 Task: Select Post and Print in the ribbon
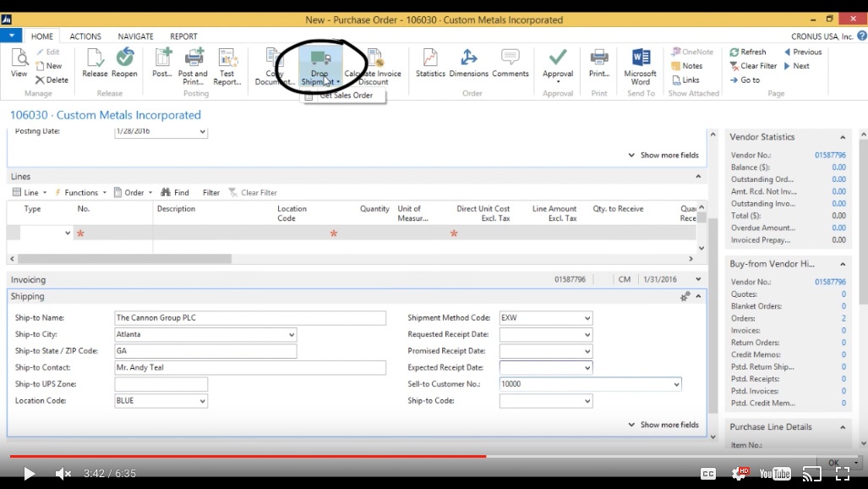click(x=194, y=66)
